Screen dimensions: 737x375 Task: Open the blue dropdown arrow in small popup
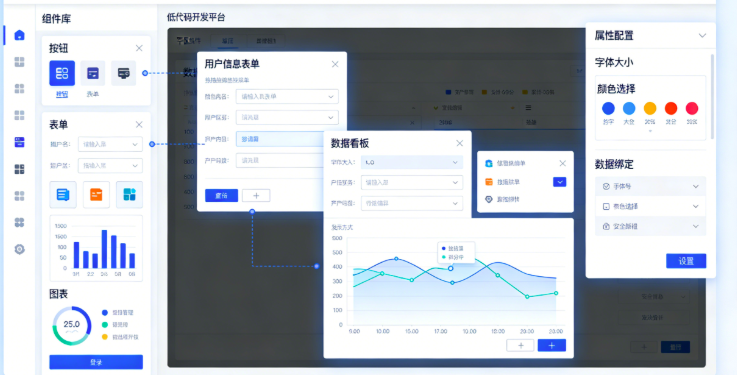[x=559, y=182]
